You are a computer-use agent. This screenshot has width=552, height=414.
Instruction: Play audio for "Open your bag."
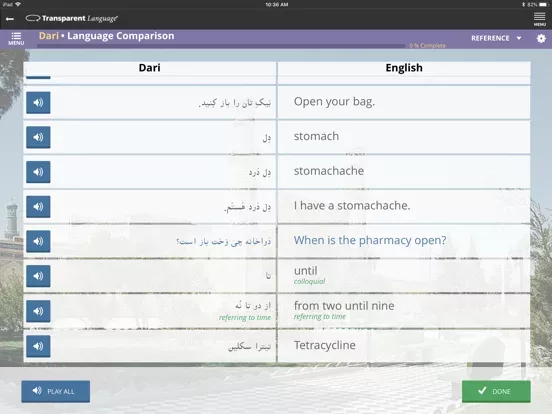38,102
